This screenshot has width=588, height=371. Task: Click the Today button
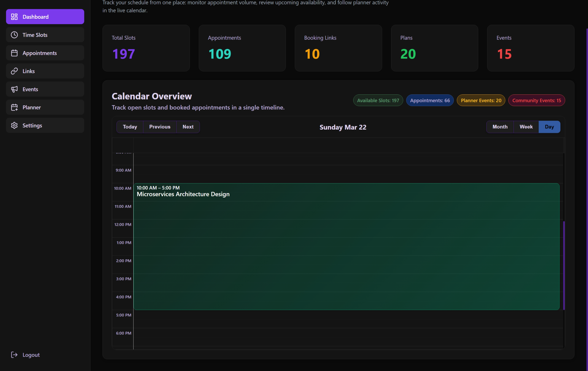pyautogui.click(x=130, y=127)
